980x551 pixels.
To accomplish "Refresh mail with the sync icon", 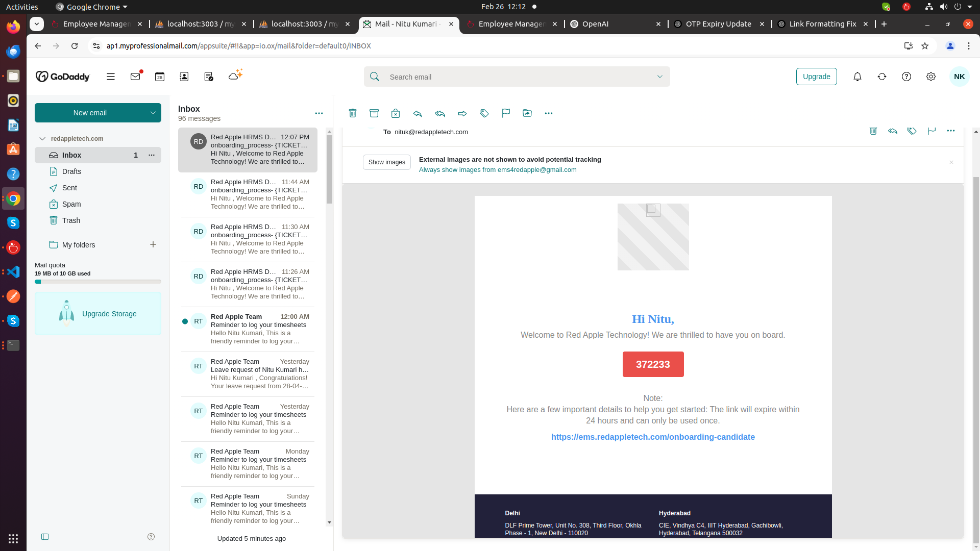I will click(882, 77).
